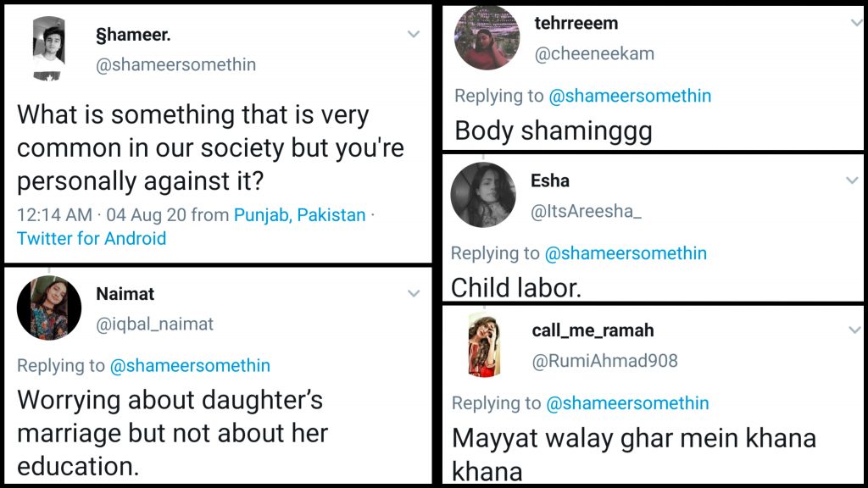868x488 pixels.
Task: Open @shameersomethin mention above Child labor
Action: 626,253
